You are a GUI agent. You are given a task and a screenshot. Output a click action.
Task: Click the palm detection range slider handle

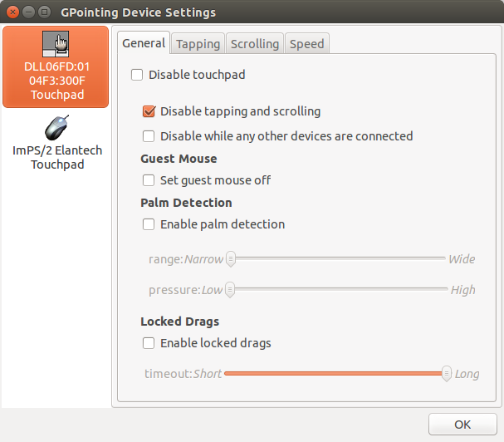[x=231, y=258]
